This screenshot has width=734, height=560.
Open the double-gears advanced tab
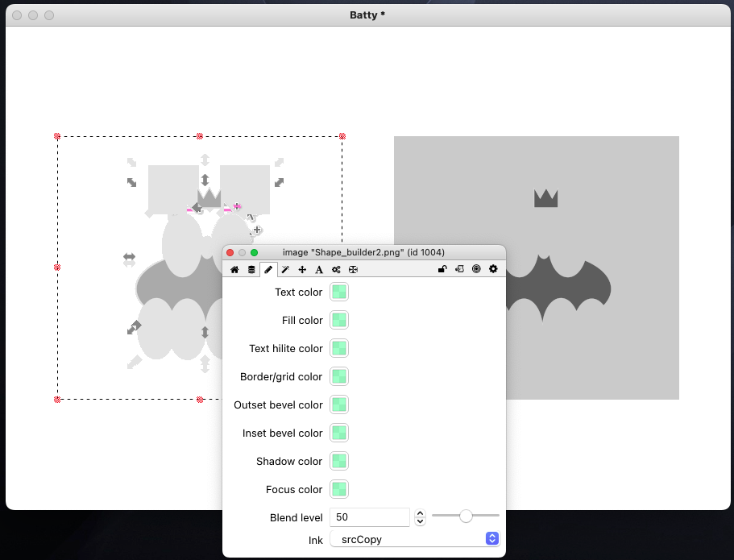tap(336, 269)
